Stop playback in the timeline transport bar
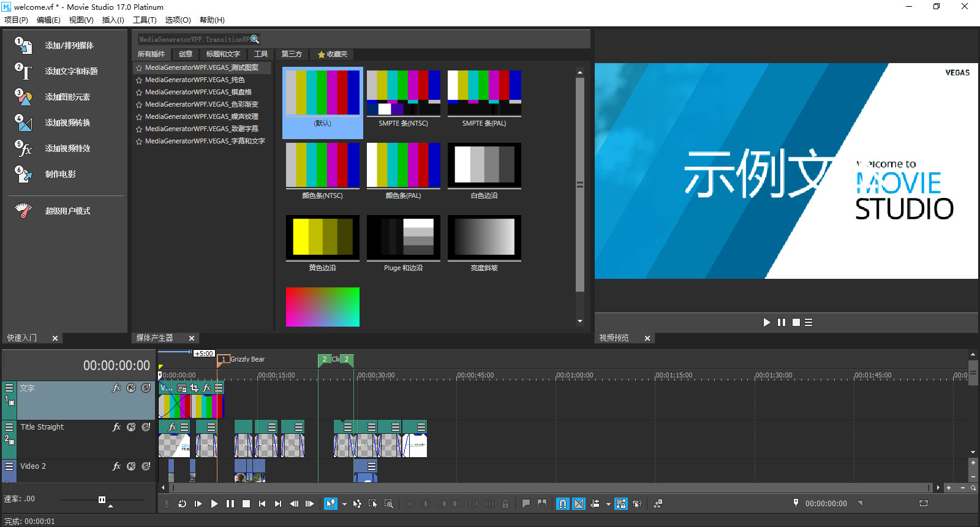This screenshot has height=527, width=980. 246,504
